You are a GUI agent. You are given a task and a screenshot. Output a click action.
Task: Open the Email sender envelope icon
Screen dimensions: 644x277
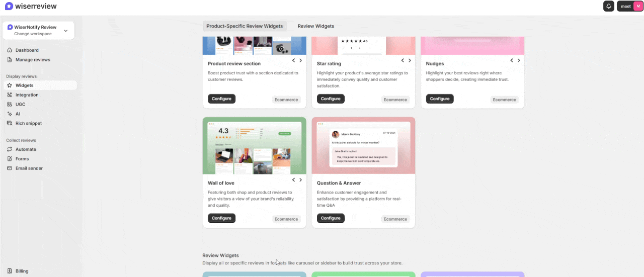(x=10, y=168)
